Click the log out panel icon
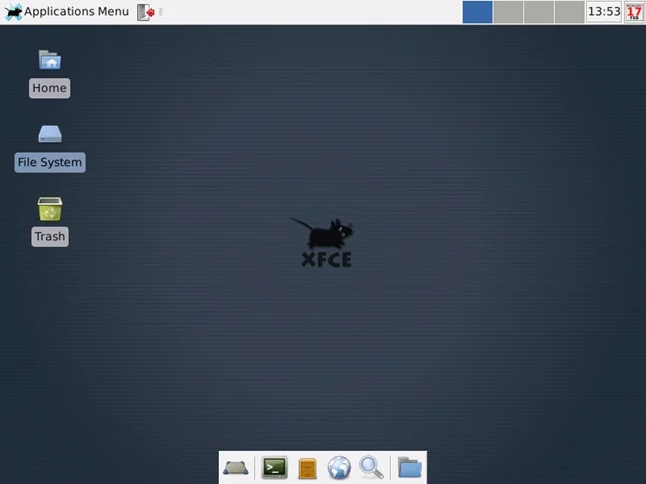This screenshot has width=646, height=484. click(x=146, y=12)
